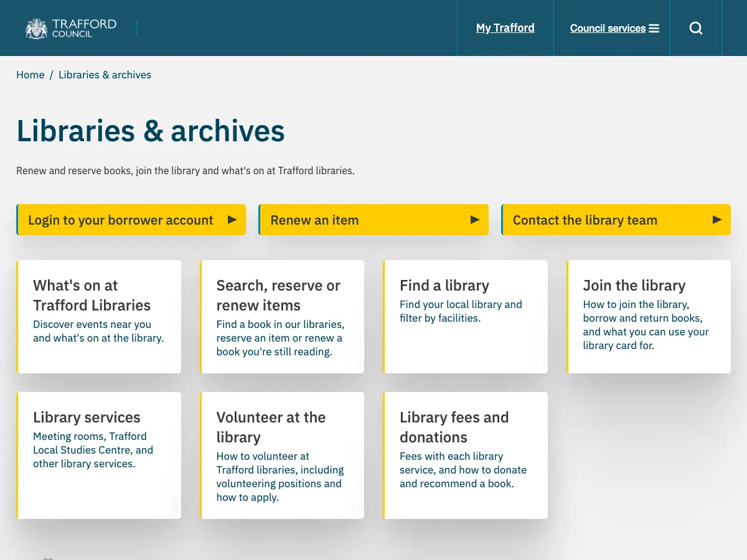Expand Council services menu

[614, 28]
